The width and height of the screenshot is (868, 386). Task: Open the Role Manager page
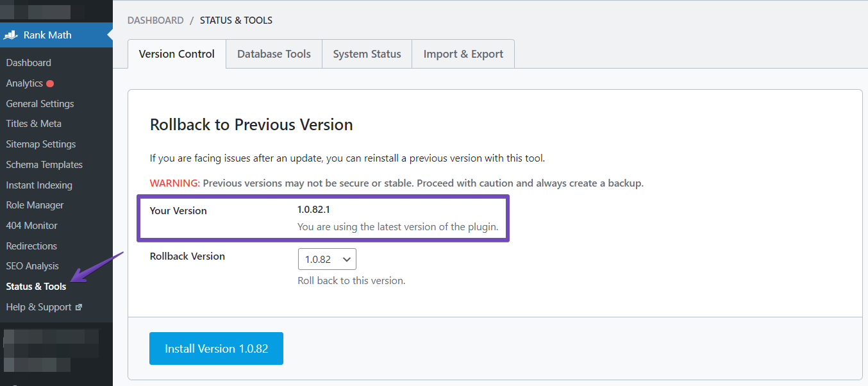click(35, 205)
